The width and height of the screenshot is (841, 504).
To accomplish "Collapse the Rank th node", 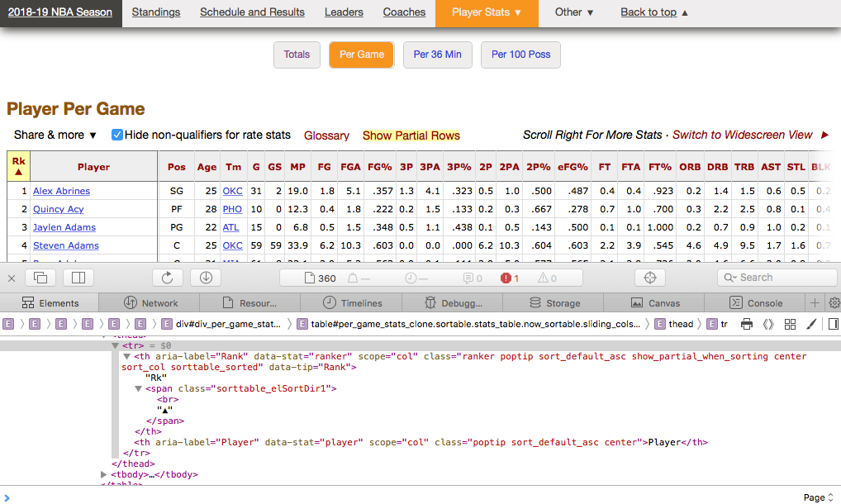I will (x=126, y=357).
